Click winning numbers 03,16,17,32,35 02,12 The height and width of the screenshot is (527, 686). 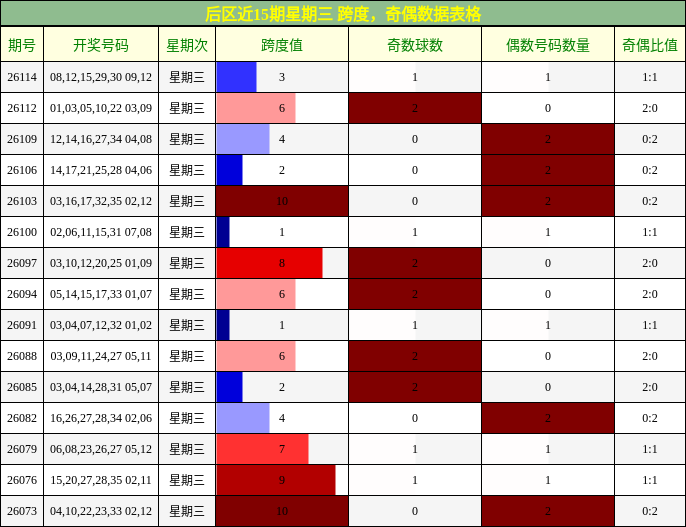tap(101, 201)
